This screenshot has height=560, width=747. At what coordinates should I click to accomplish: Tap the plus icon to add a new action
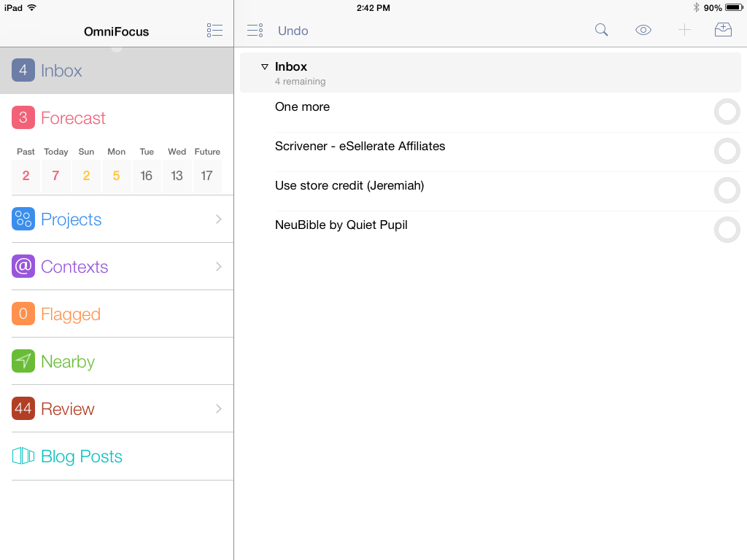coord(684,30)
